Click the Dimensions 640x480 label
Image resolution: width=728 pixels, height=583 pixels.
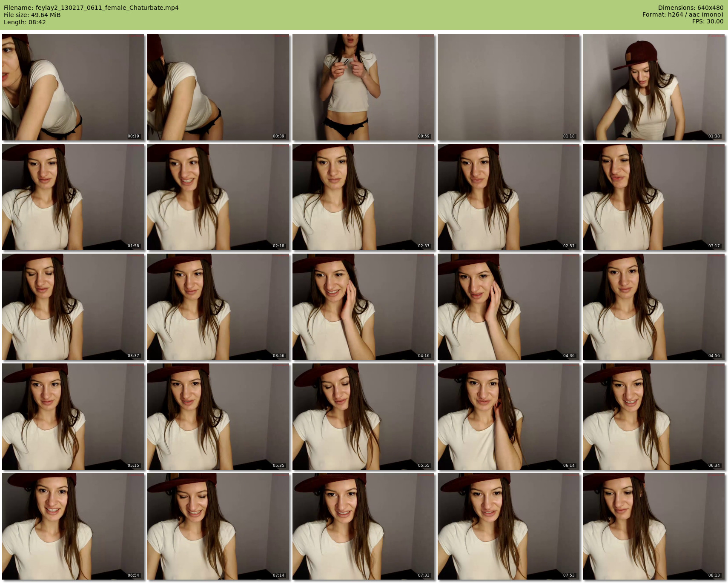(x=691, y=8)
